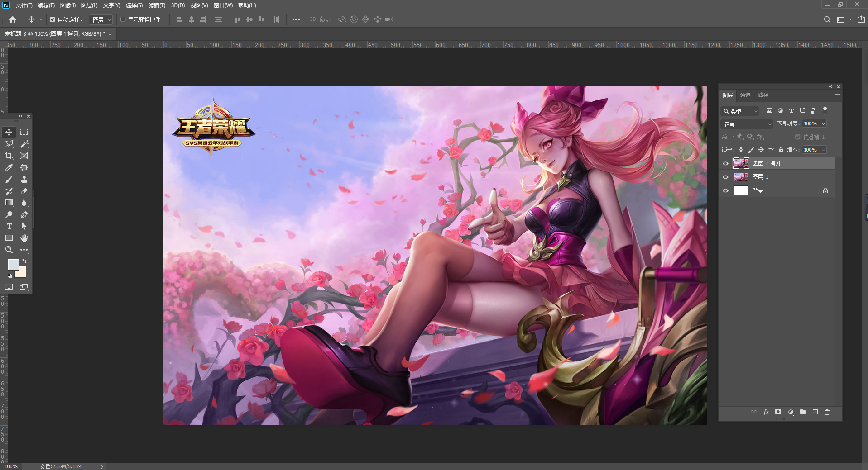Toggle visibility of the 背景 layer
The width and height of the screenshot is (868, 470).
click(x=725, y=190)
